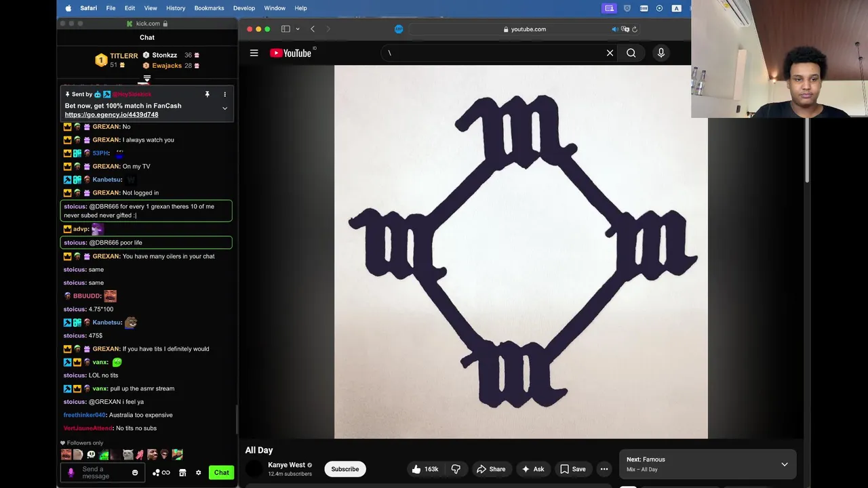Open the Ask AI button
The image size is (868, 488).
tap(532, 469)
